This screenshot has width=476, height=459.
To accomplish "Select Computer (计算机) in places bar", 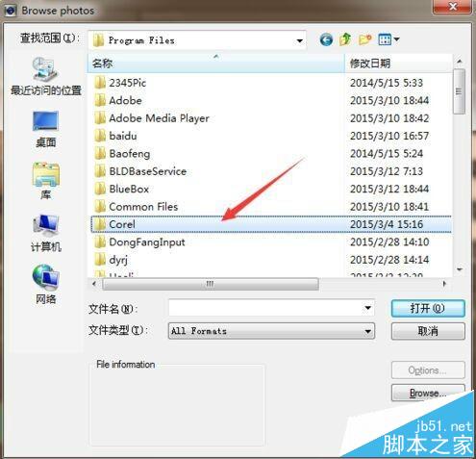I will (46, 233).
